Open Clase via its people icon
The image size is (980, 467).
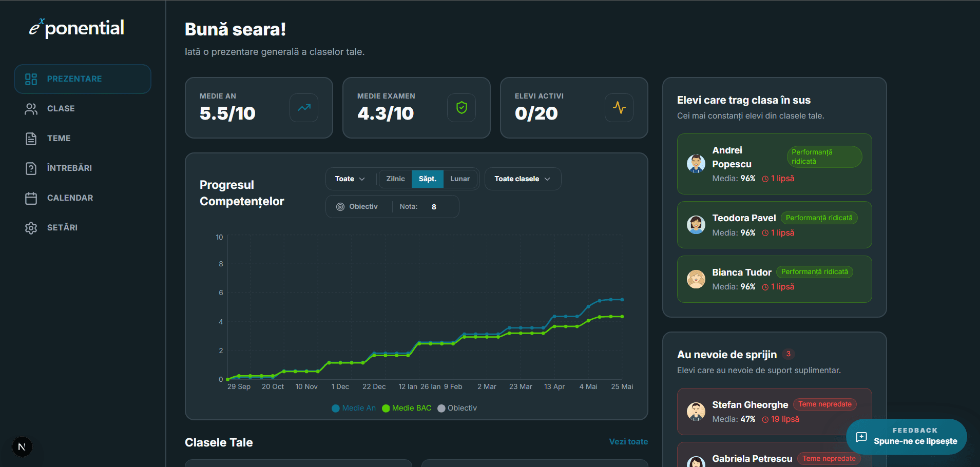point(31,109)
